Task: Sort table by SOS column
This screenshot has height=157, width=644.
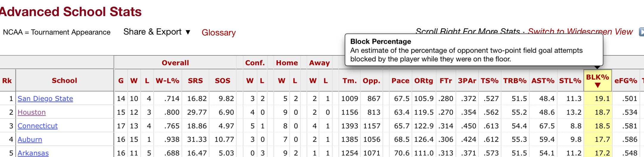Action: pos(222,81)
